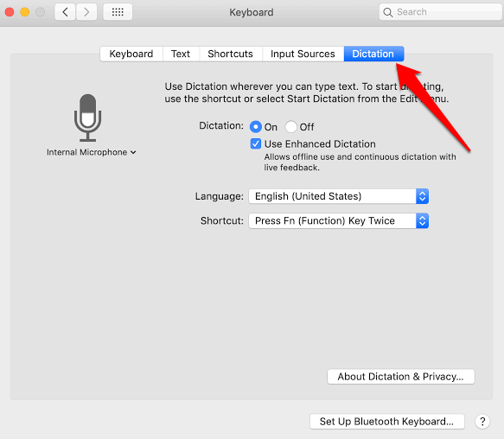Viewport: 504px width, 439px height.
Task: Click the Keyboard window title
Action: point(252,12)
